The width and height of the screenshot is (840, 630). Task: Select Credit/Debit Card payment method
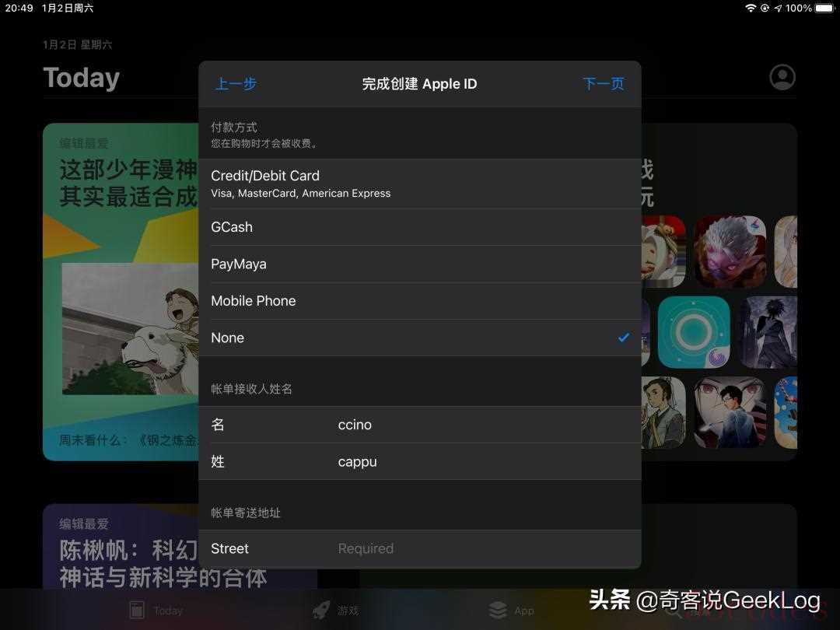[x=419, y=184]
